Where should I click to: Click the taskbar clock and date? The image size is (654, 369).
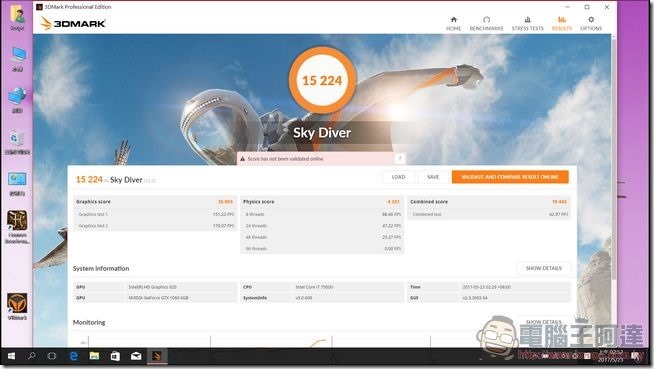(x=610, y=356)
